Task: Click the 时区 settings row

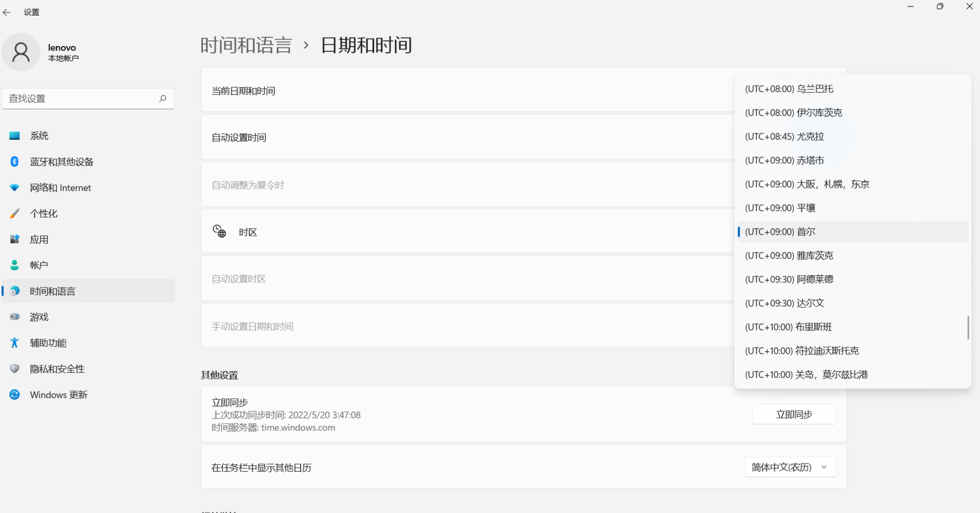Action: (467, 231)
